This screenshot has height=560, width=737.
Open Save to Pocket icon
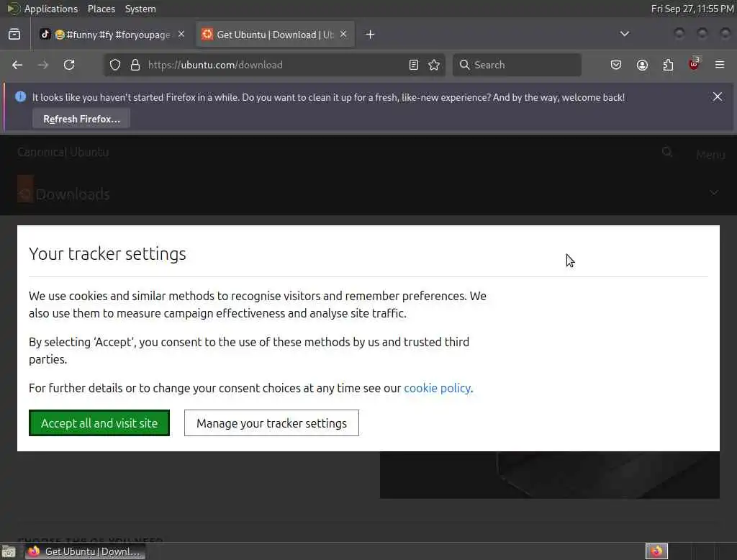coord(616,65)
